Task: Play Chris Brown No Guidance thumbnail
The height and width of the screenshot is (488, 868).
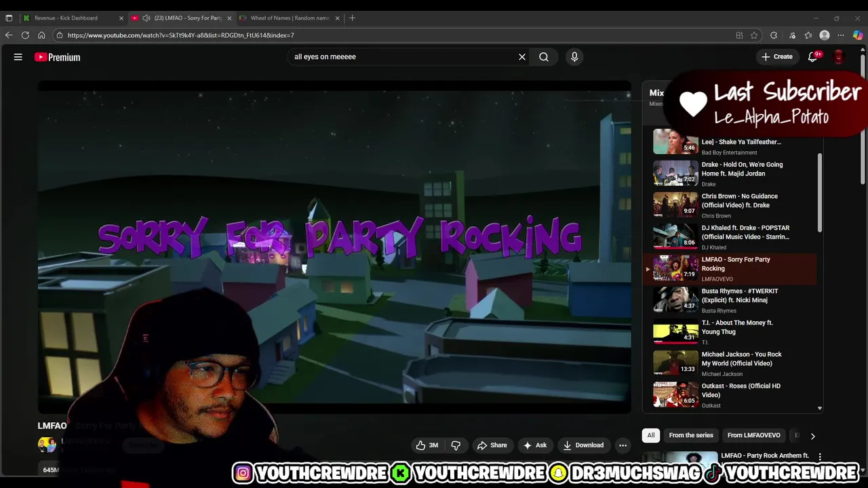Action: click(675, 205)
